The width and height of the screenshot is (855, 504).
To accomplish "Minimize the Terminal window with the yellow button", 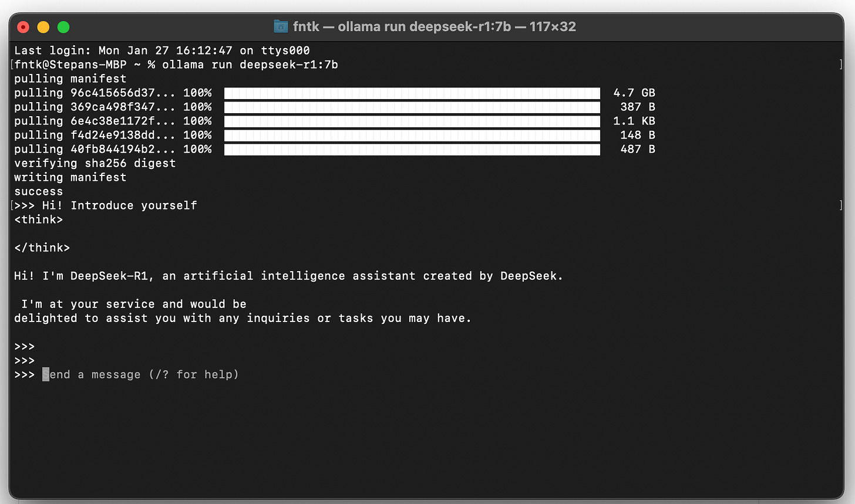I will point(43,27).
